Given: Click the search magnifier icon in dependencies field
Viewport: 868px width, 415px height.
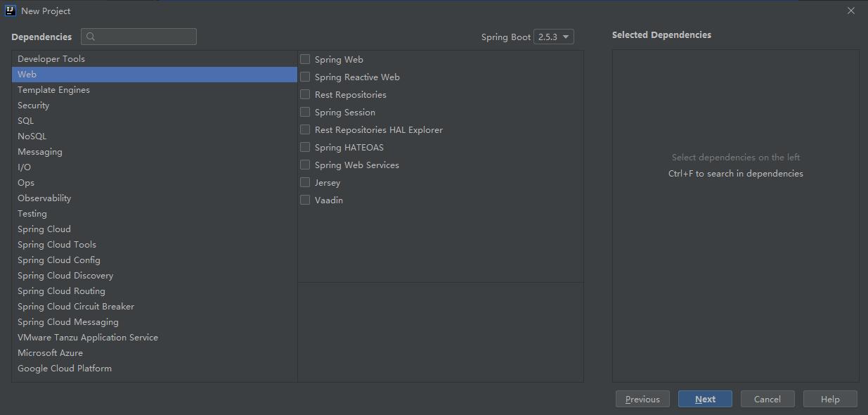Looking at the screenshot, I should (x=91, y=37).
